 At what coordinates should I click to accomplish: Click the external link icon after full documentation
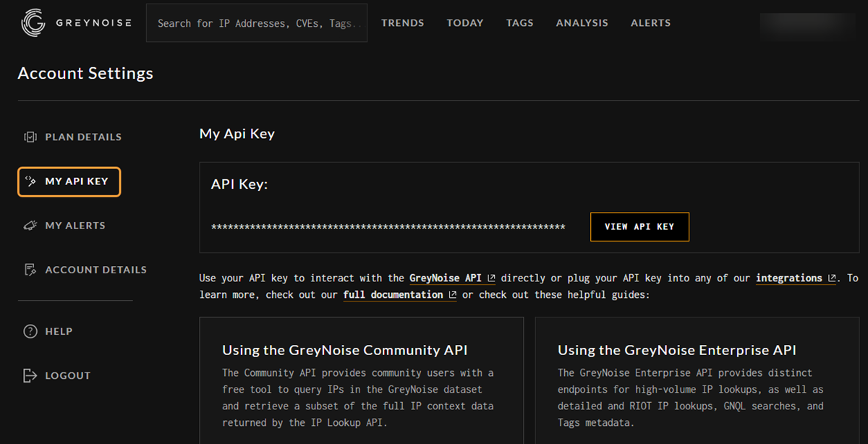point(452,294)
